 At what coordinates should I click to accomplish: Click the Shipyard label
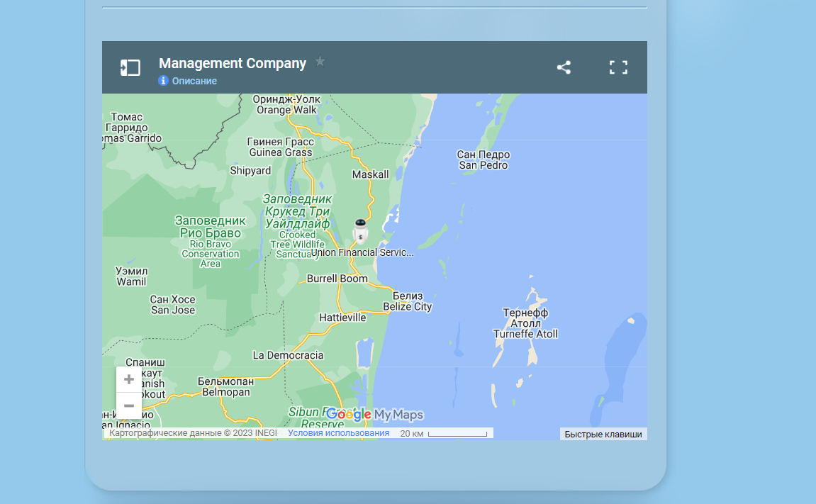pos(250,171)
